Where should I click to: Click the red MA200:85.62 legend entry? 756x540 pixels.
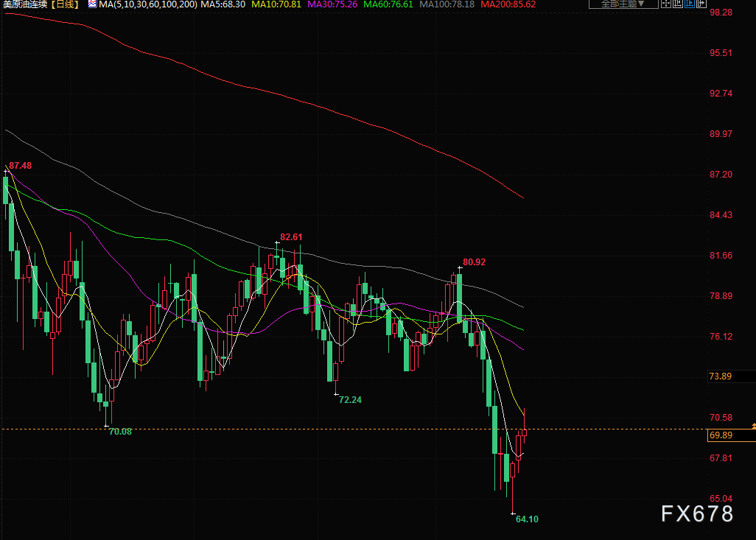pyautogui.click(x=508, y=4)
